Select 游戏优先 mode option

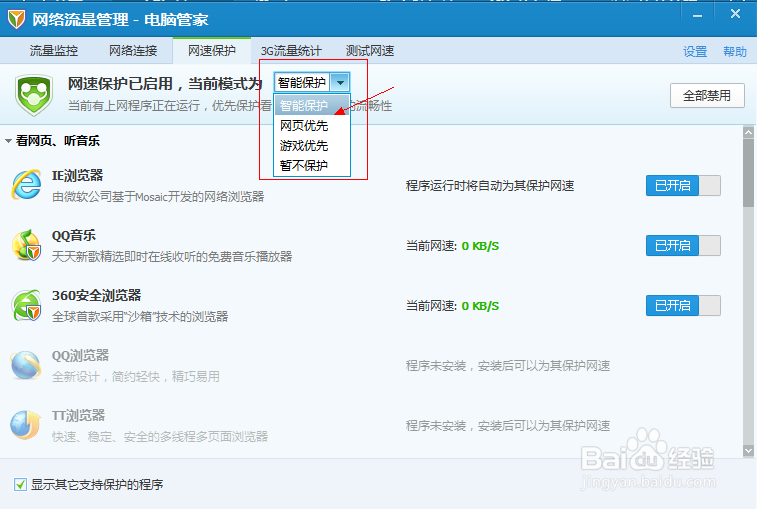(312, 145)
